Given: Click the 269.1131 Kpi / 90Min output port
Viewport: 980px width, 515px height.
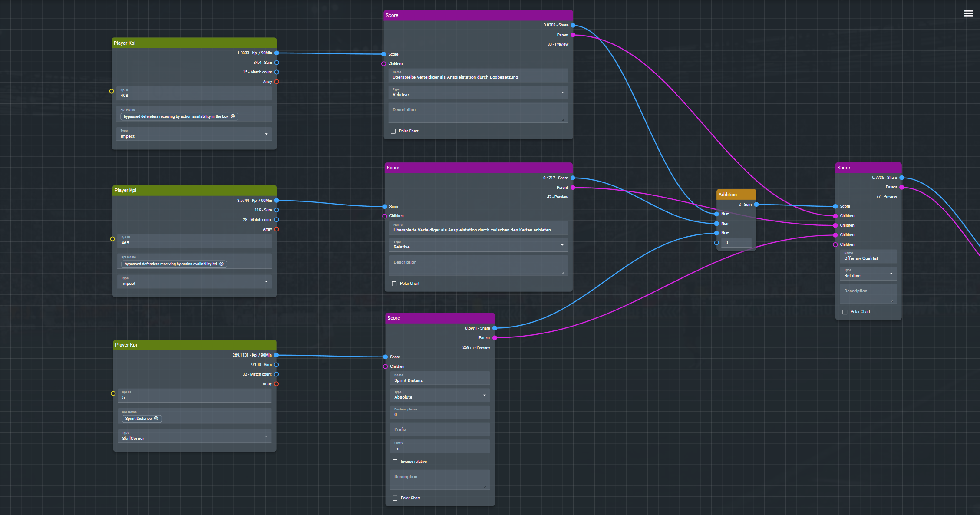Looking at the screenshot, I should (276, 355).
